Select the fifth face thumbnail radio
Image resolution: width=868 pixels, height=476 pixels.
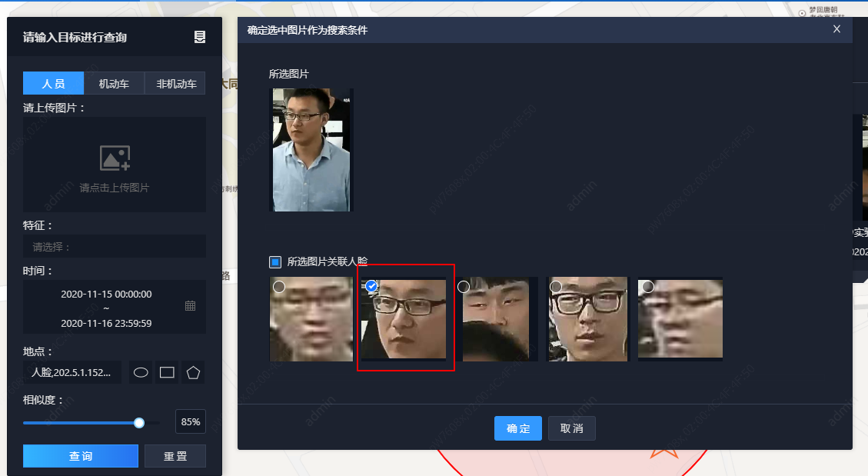[x=647, y=287]
